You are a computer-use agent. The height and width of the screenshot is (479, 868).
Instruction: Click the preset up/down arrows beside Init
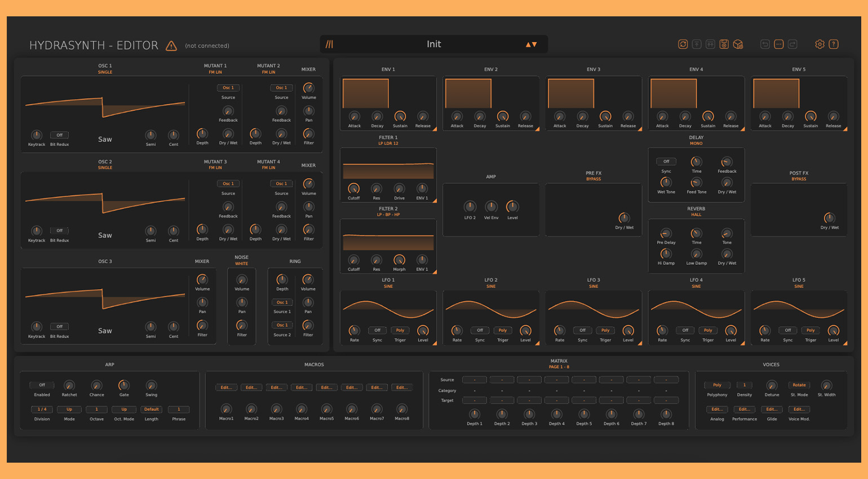(531, 44)
